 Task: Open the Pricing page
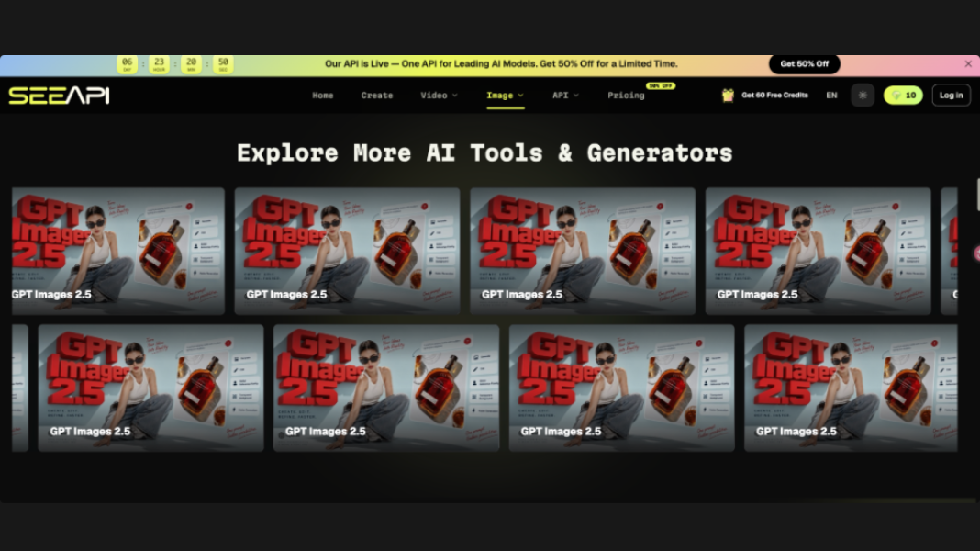point(626,96)
